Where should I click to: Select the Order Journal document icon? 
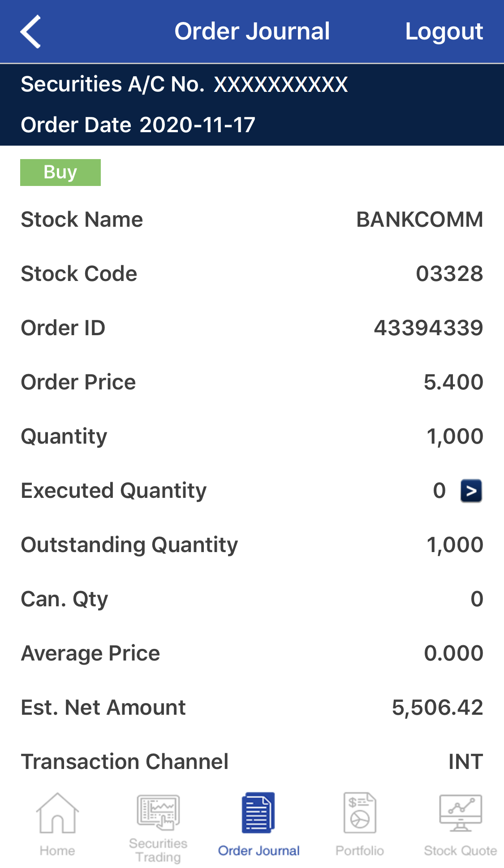point(258,812)
